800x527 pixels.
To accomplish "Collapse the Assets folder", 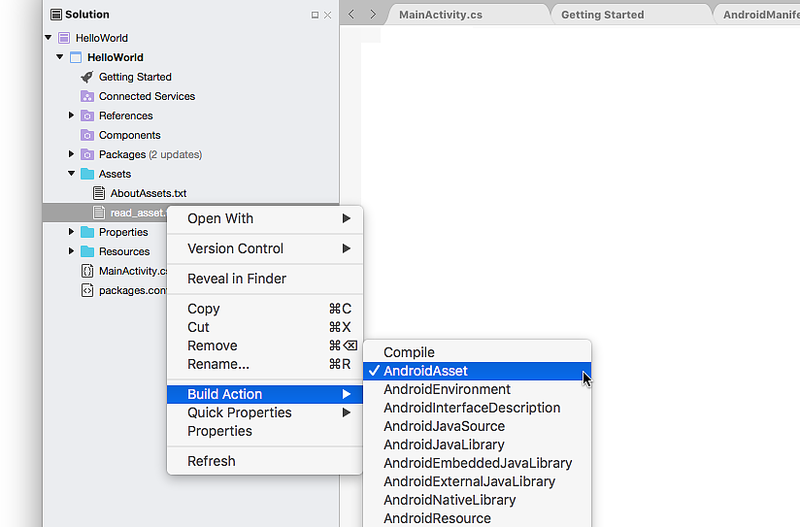I will point(71,174).
